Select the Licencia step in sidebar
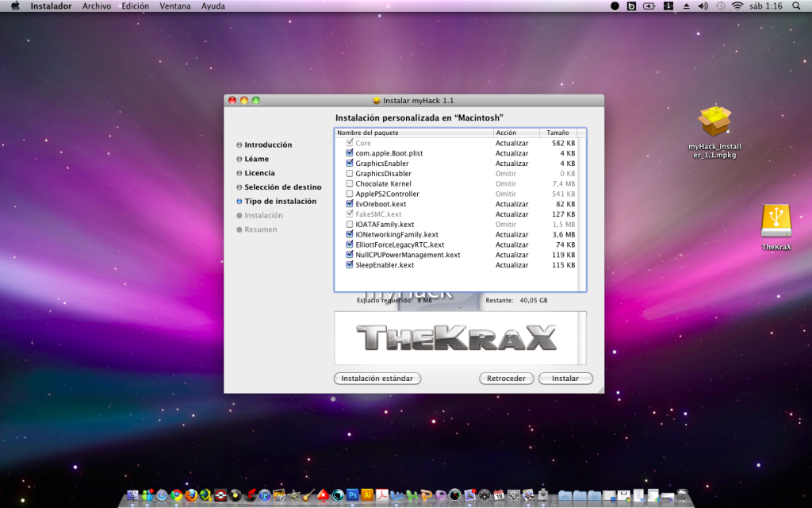Viewport: 812px width, 508px height. click(x=259, y=172)
